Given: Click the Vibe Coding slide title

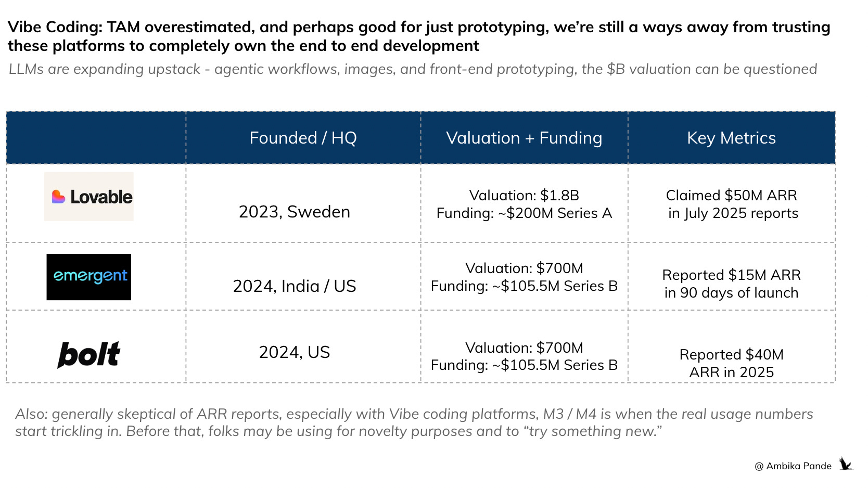Looking at the screenshot, I should coord(419,36).
